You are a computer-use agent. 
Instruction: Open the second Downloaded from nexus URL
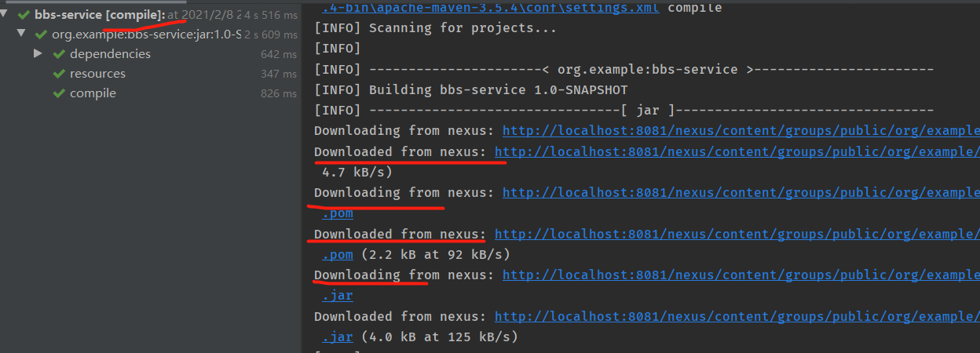tap(737, 234)
